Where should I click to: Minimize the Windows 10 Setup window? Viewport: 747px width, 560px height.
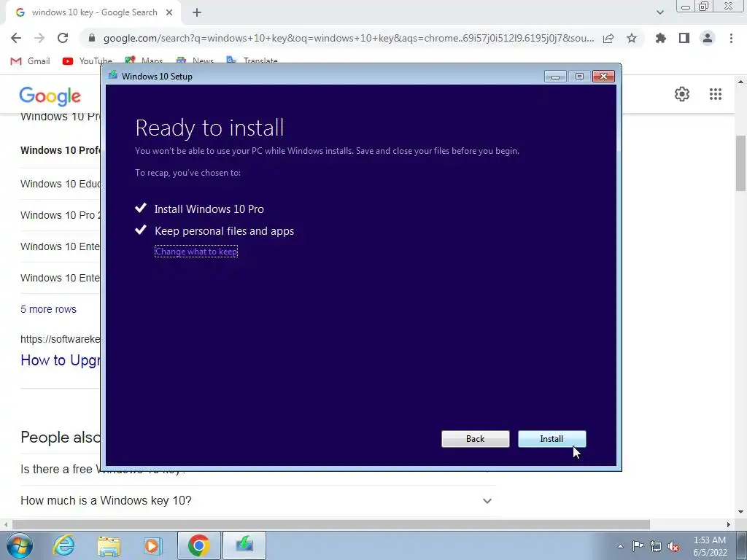point(555,76)
